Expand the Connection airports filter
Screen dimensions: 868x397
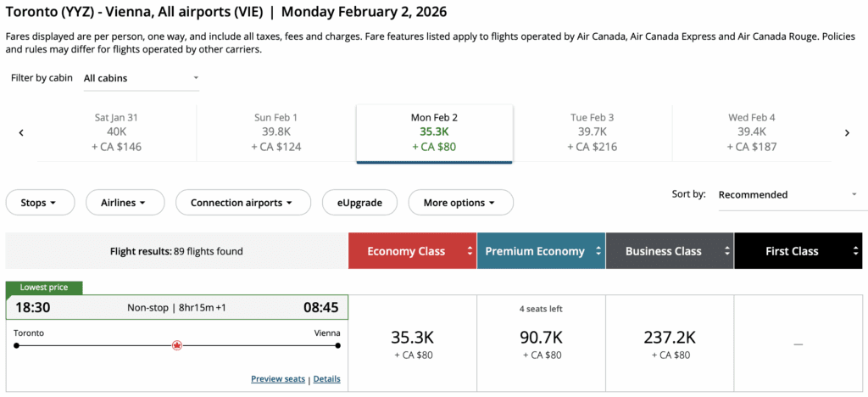point(241,203)
